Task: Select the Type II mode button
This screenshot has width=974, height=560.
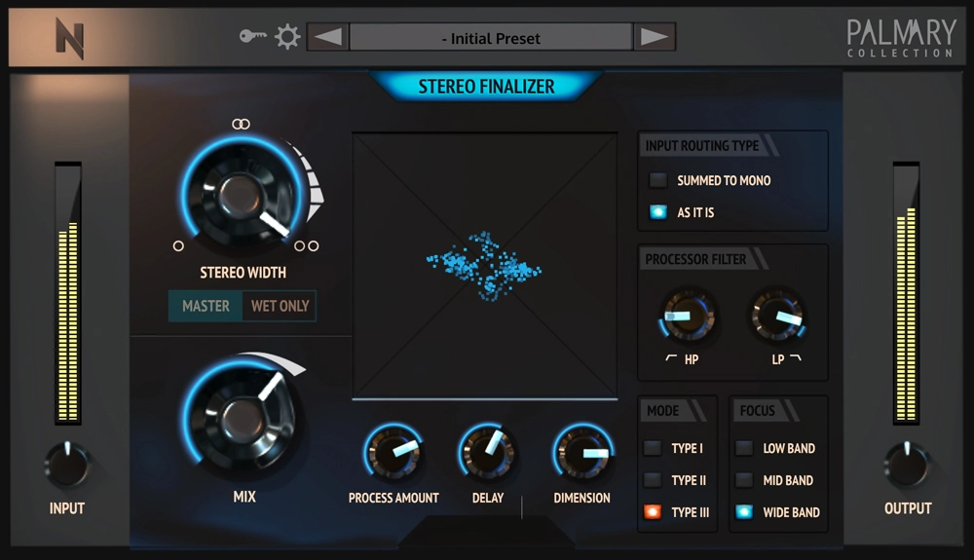Action: [x=653, y=480]
